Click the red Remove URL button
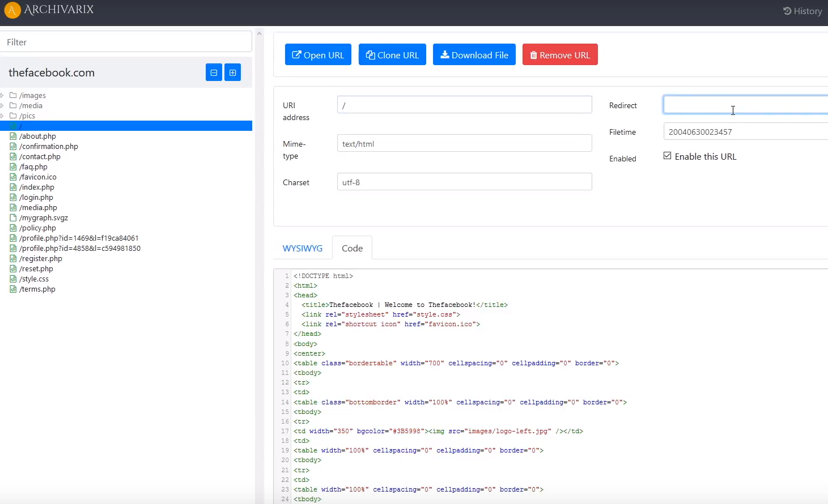The image size is (828, 504). point(560,55)
